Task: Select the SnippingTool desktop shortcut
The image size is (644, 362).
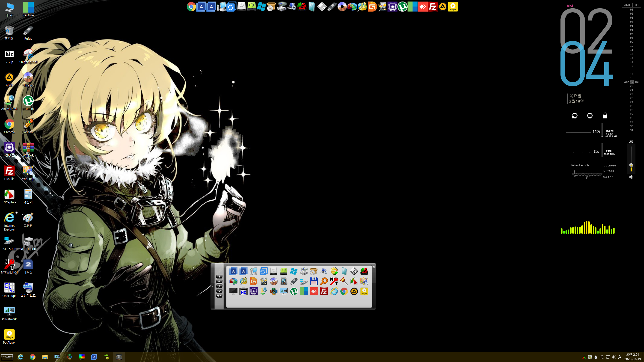Action: (28, 56)
